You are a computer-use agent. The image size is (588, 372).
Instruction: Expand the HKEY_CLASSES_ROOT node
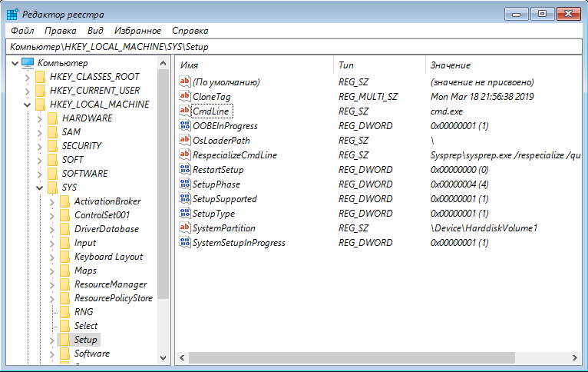point(28,77)
